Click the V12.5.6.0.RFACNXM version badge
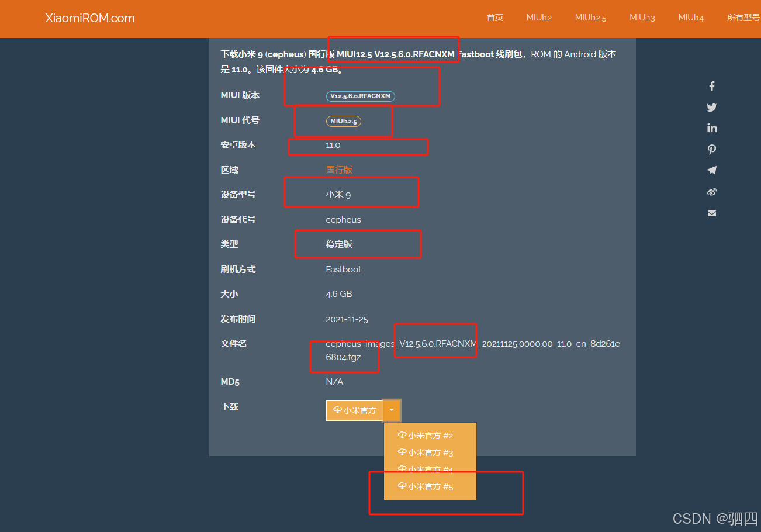The width and height of the screenshot is (761, 532). click(361, 96)
